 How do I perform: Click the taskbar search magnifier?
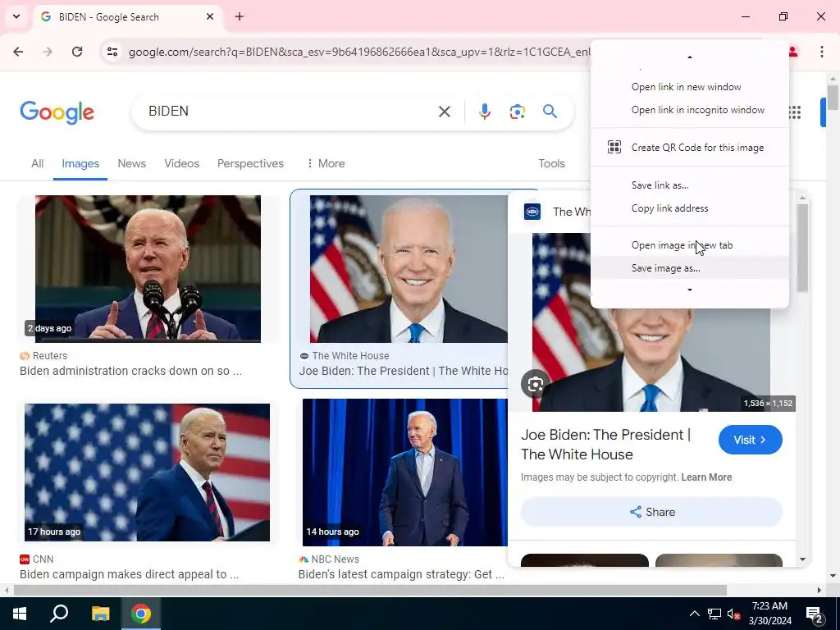click(59, 614)
